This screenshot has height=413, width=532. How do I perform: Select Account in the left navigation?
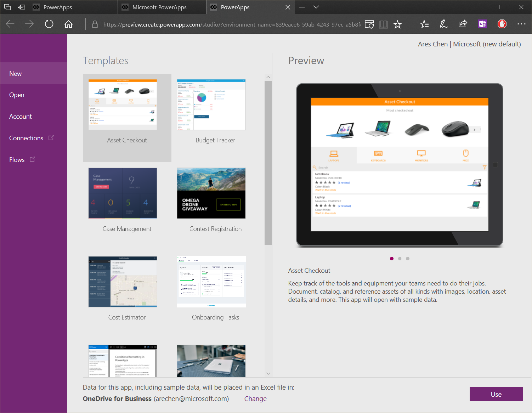[x=20, y=116]
